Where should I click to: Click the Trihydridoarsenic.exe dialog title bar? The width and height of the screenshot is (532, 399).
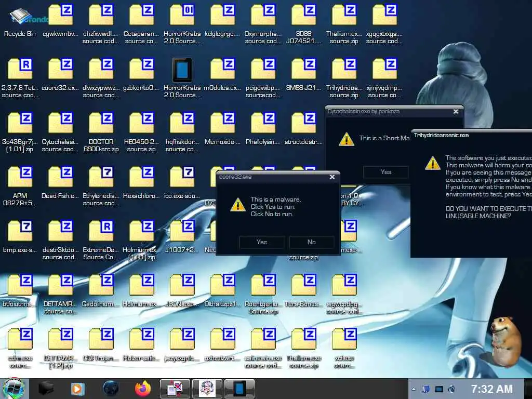(x=471, y=135)
